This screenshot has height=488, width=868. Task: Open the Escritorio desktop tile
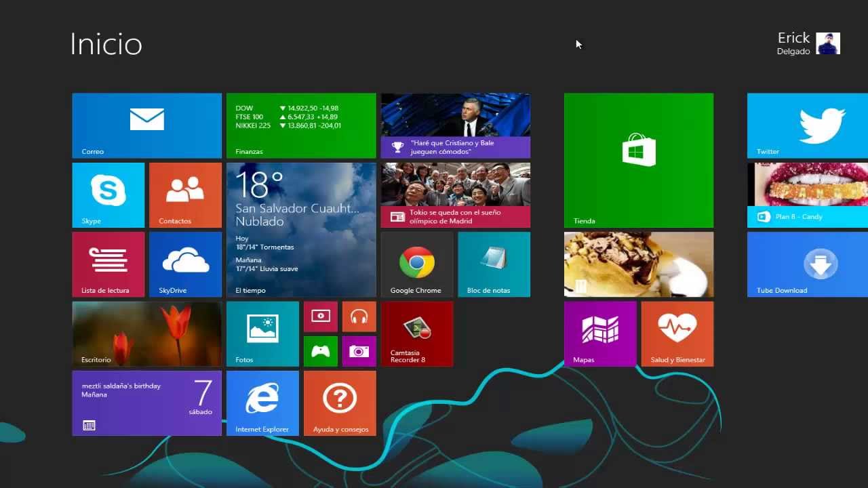[x=146, y=334]
